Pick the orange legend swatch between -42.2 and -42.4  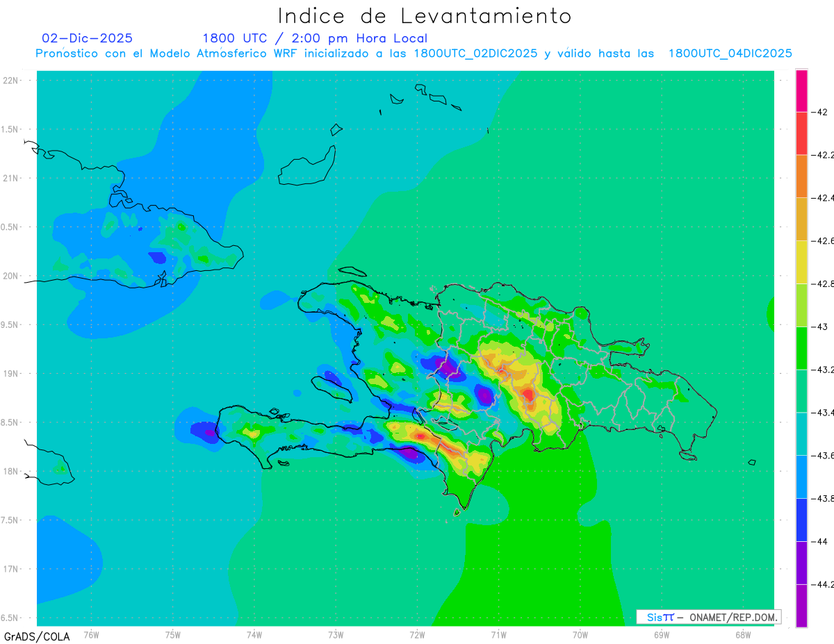(801, 176)
